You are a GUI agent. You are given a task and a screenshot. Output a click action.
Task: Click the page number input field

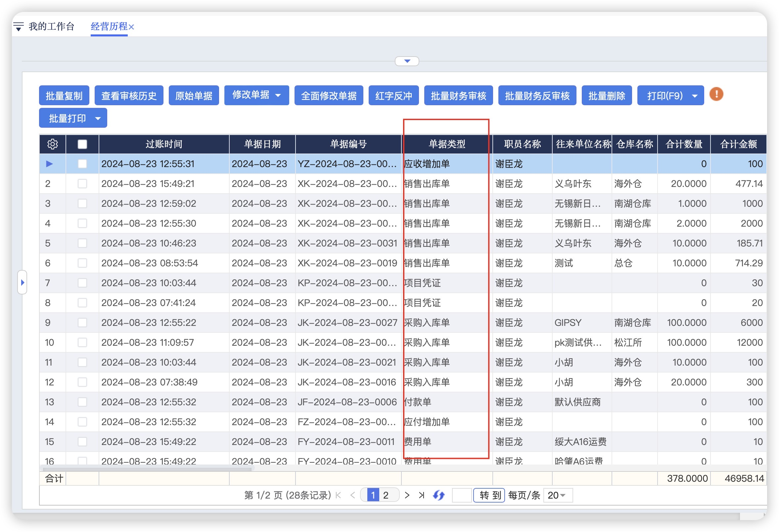tap(462, 495)
